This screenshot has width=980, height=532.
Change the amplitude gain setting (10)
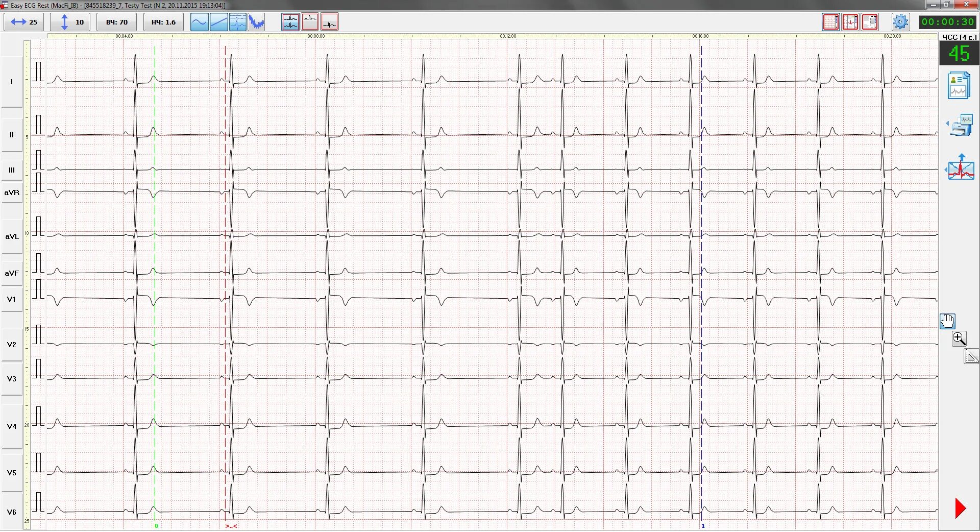point(70,22)
